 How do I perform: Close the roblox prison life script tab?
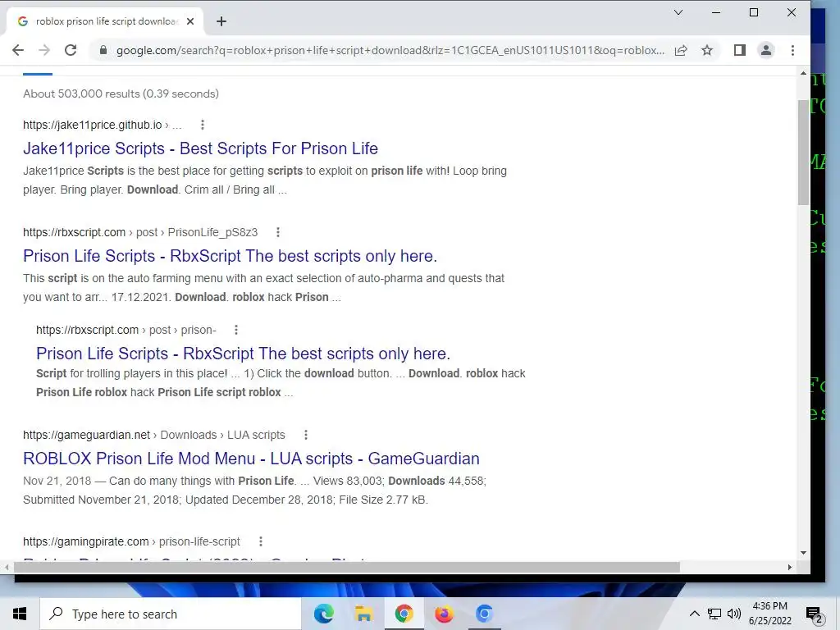pyautogui.click(x=190, y=21)
